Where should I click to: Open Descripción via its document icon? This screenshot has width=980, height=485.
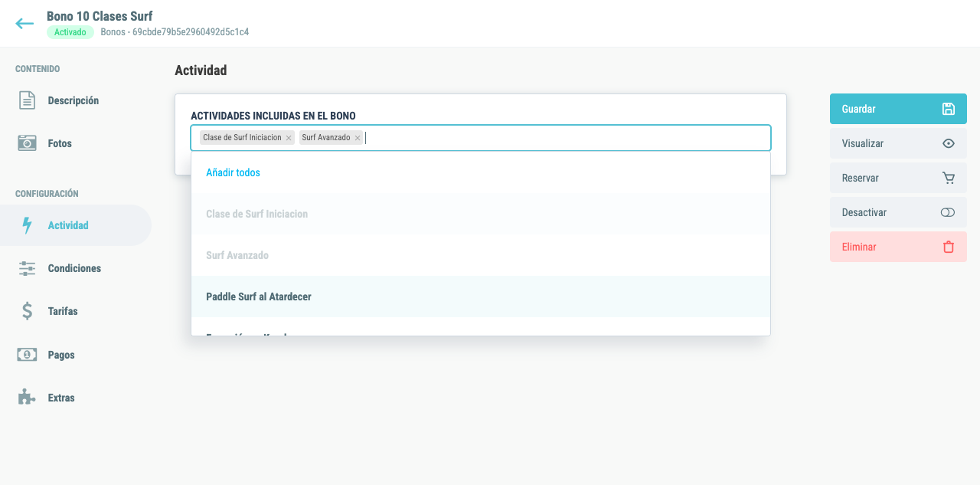click(x=28, y=100)
